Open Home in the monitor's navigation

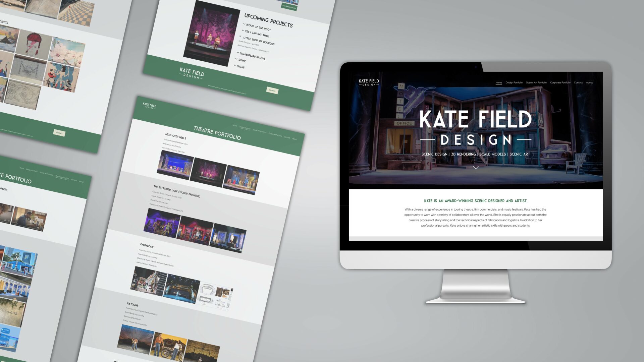point(499,82)
